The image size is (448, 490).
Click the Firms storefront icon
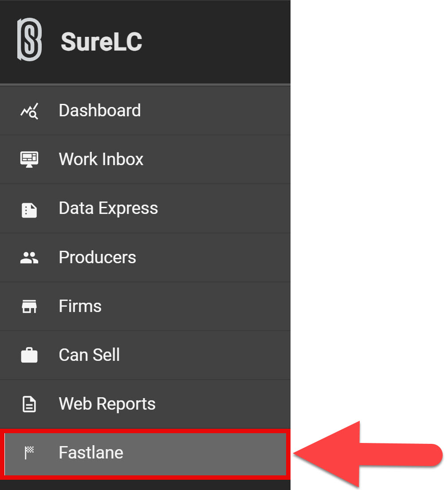point(29,306)
